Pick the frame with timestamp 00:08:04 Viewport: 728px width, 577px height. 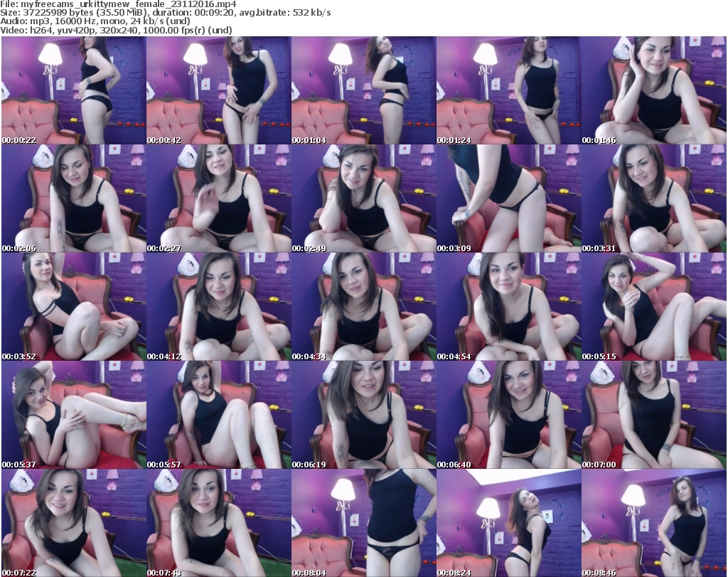pyautogui.click(x=363, y=523)
